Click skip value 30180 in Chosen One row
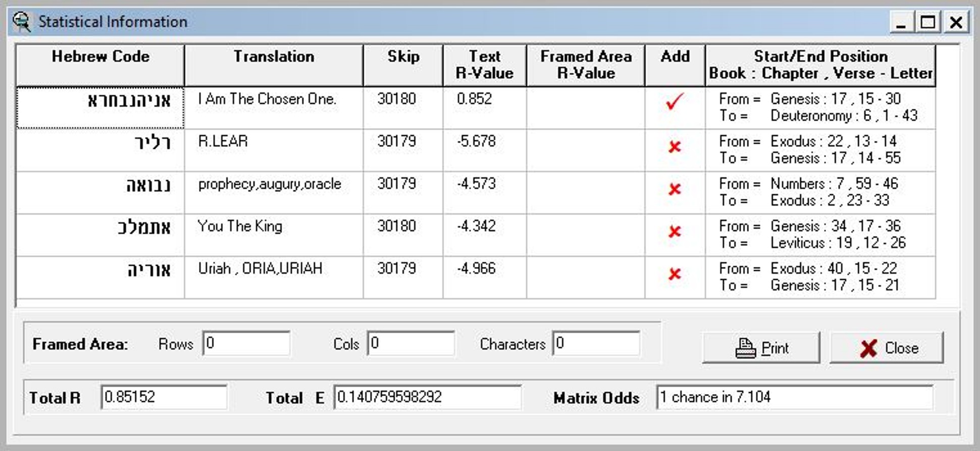The height and width of the screenshot is (451, 980). tap(396, 99)
